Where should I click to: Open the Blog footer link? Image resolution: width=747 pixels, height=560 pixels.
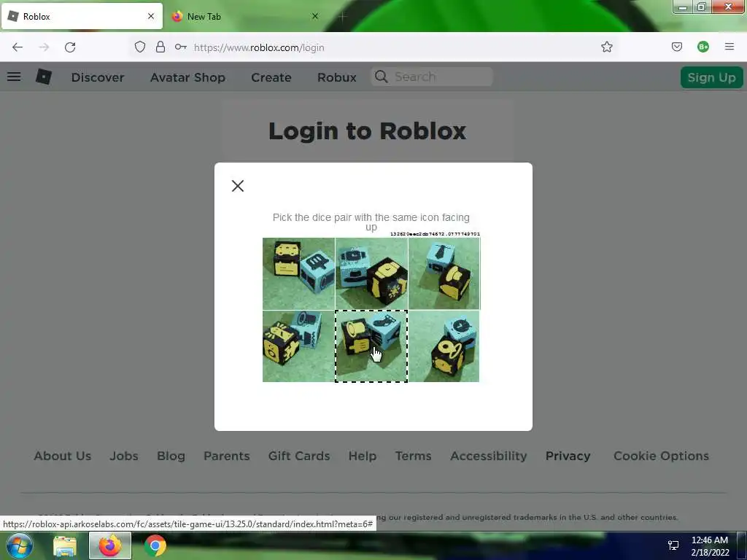pos(171,456)
